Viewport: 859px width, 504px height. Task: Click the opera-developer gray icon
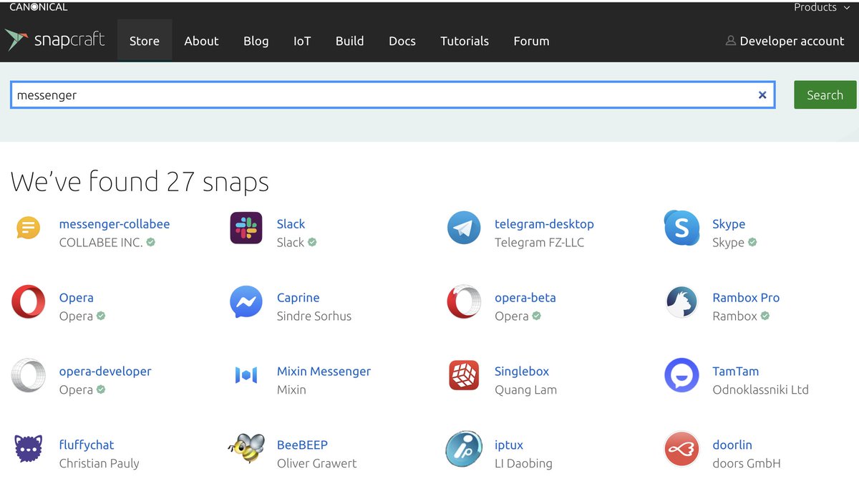click(29, 375)
